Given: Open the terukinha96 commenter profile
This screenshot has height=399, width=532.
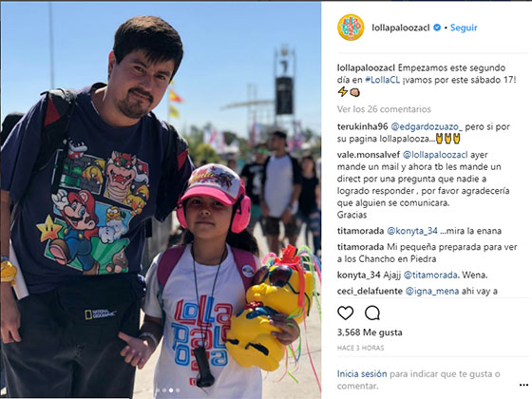Looking at the screenshot, I should pos(362,127).
